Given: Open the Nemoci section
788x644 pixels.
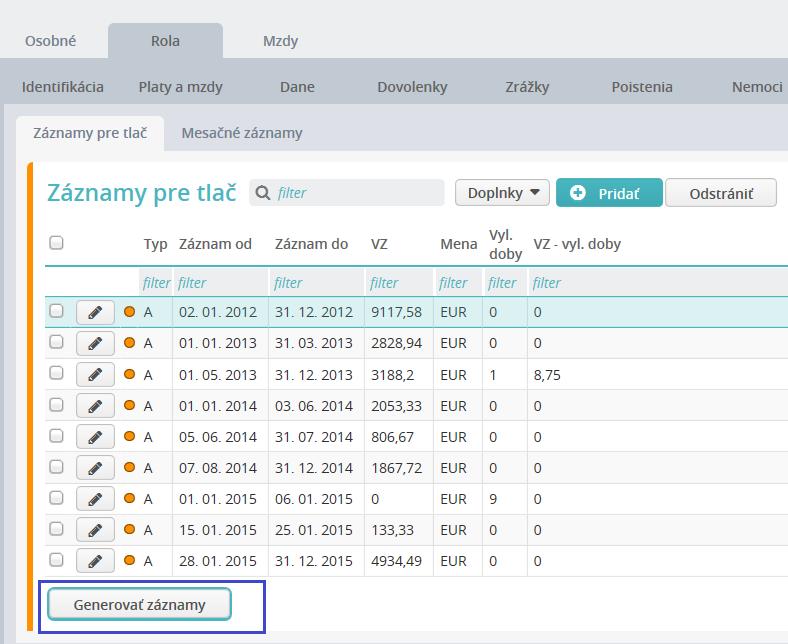Looking at the screenshot, I should tap(757, 87).
